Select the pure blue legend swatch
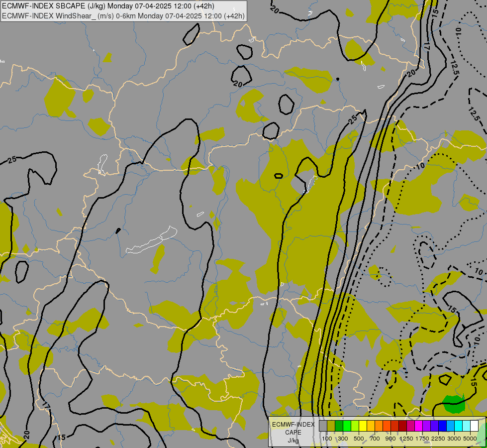 click(443, 426)
